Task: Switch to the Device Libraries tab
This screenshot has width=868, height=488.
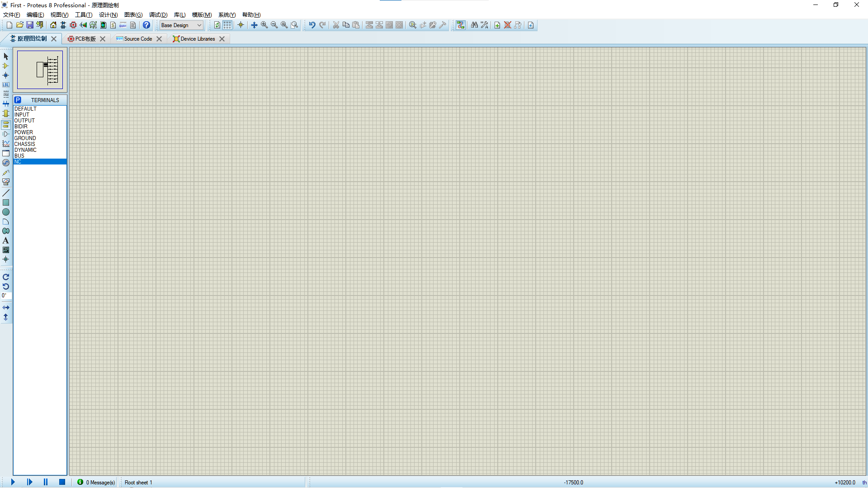Action: (x=198, y=39)
